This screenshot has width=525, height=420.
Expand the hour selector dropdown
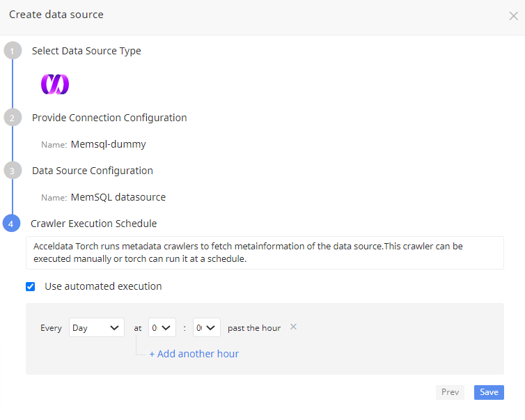[x=162, y=327]
